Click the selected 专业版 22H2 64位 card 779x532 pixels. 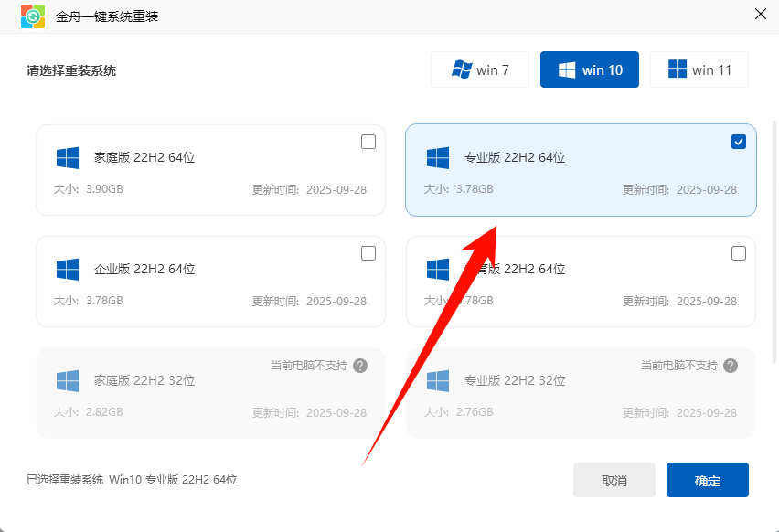tap(581, 170)
